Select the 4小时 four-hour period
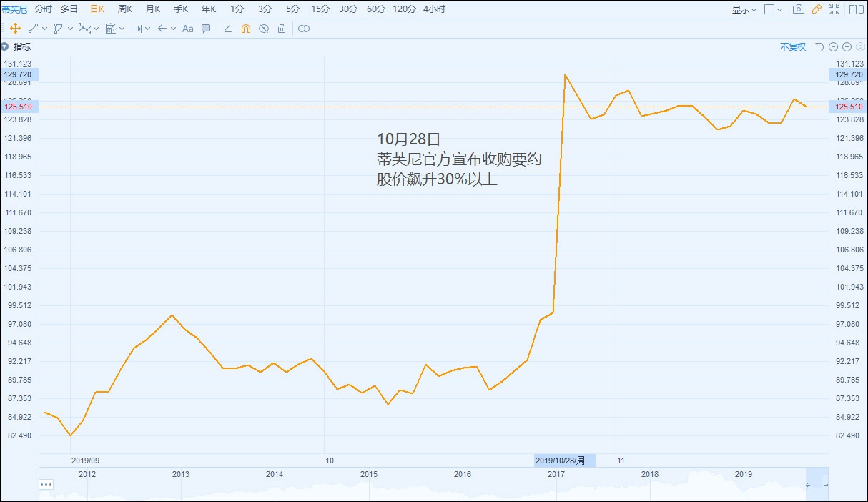868x502 pixels. [x=434, y=9]
